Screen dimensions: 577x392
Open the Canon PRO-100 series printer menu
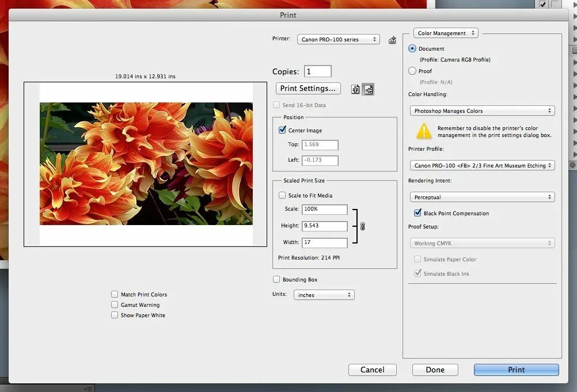pos(338,39)
